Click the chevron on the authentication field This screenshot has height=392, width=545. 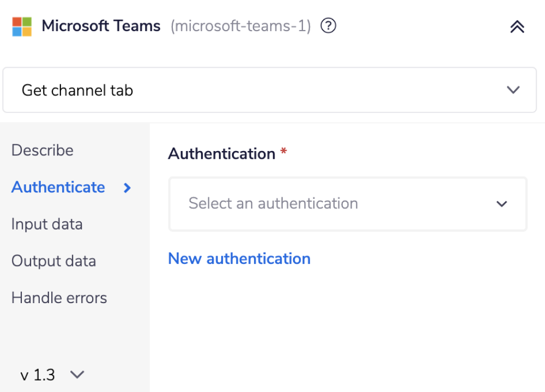502,204
